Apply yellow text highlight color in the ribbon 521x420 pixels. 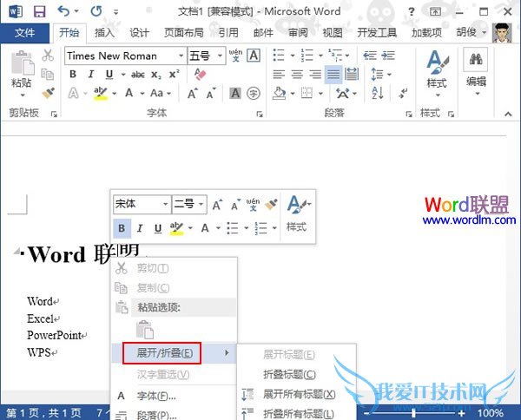pyautogui.click(x=101, y=94)
